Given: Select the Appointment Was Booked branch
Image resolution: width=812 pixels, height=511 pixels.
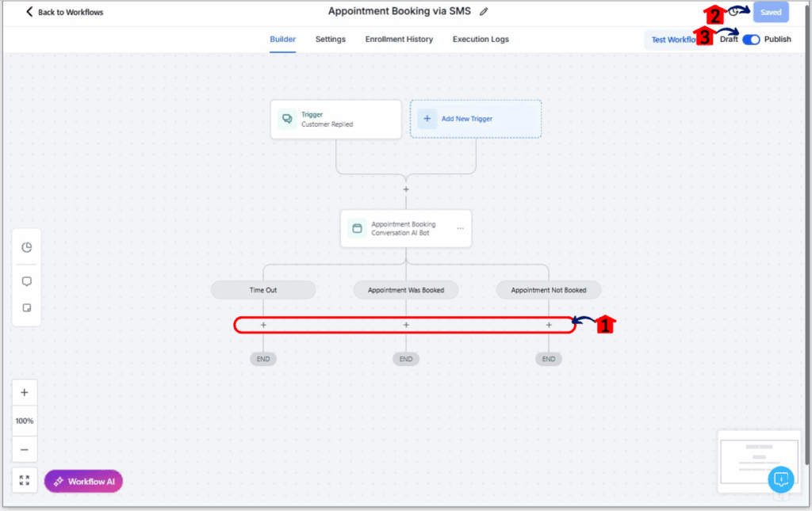Looking at the screenshot, I should point(406,290).
